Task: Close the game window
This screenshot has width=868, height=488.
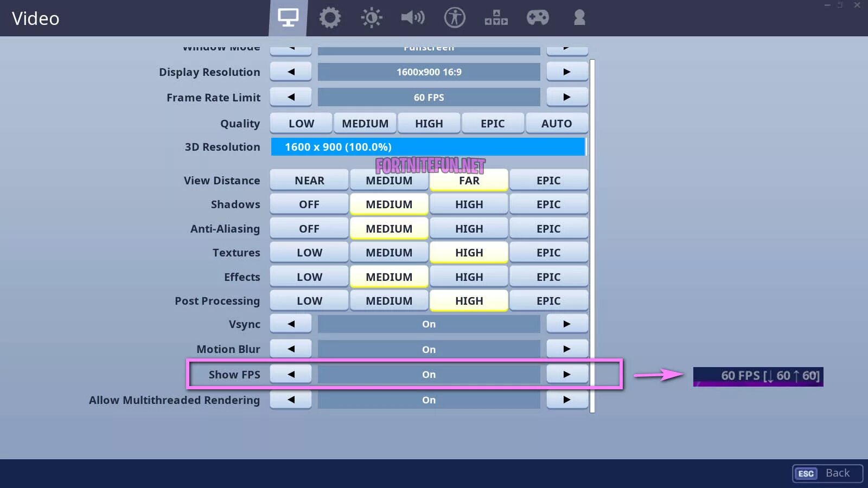Action: [x=857, y=5]
